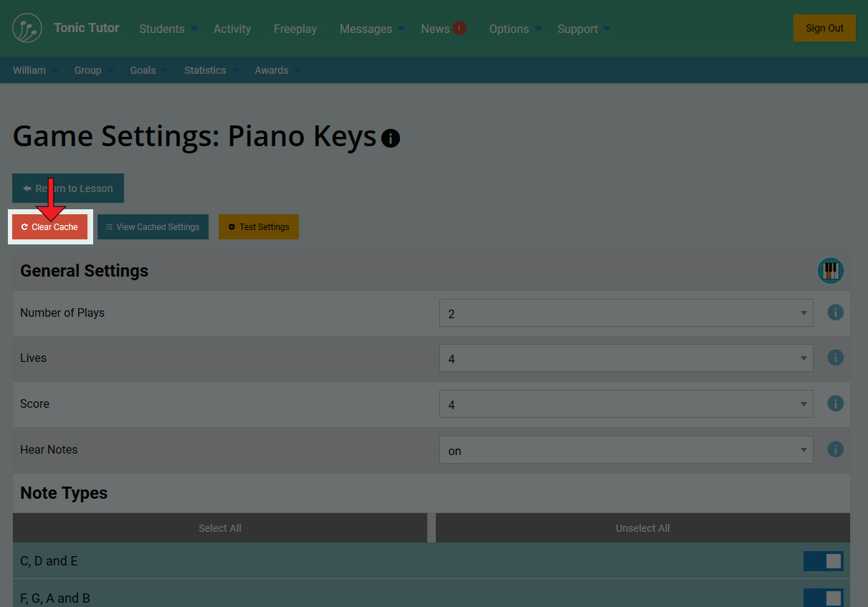Toggle the C, D and E switch
This screenshot has height=607, width=868.
(823, 561)
